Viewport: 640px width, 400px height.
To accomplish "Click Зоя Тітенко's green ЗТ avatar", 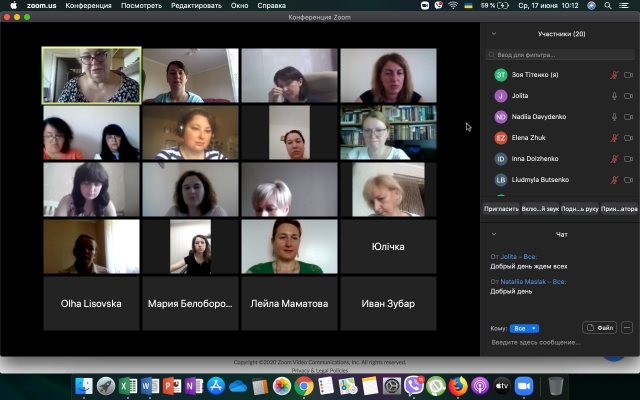I will [x=500, y=75].
